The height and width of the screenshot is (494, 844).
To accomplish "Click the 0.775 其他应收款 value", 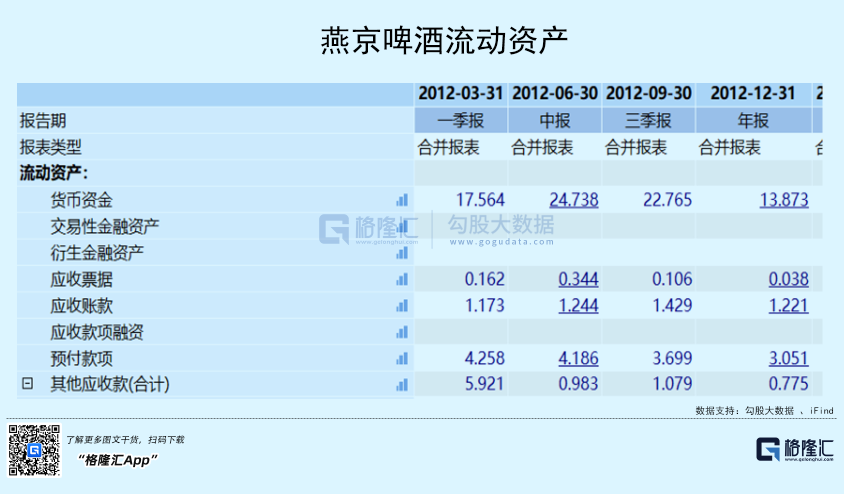I will point(789,384).
